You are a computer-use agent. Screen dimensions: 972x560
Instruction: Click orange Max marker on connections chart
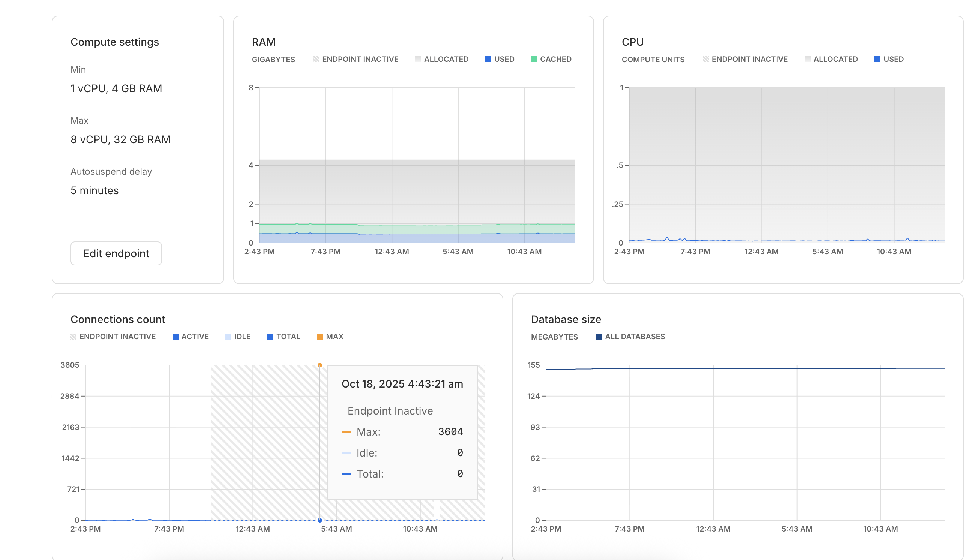coord(320,365)
